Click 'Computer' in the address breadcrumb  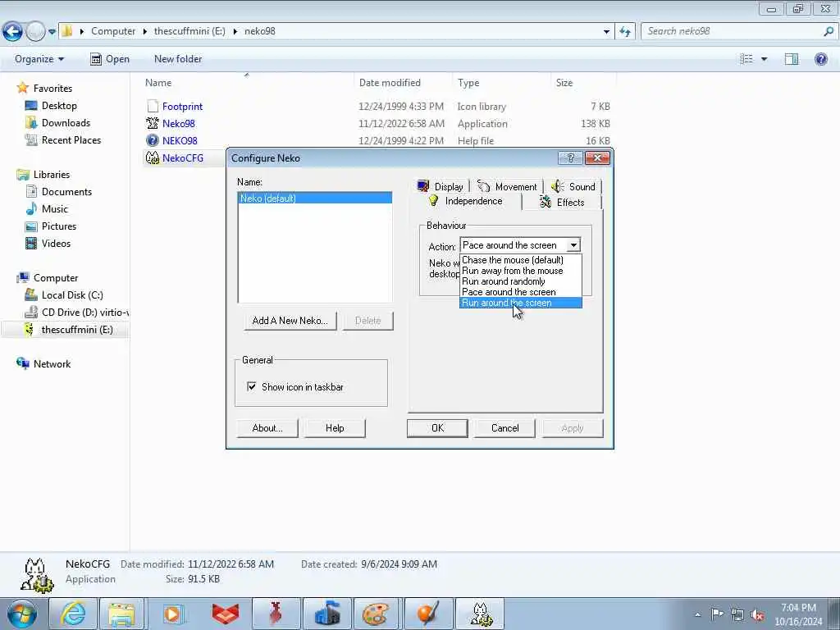[x=113, y=31]
